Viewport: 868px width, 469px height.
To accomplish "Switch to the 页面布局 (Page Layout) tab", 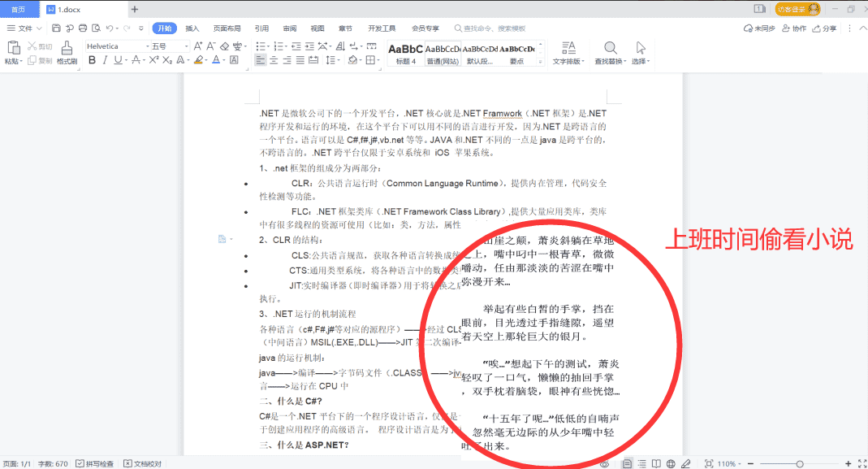I will [227, 28].
